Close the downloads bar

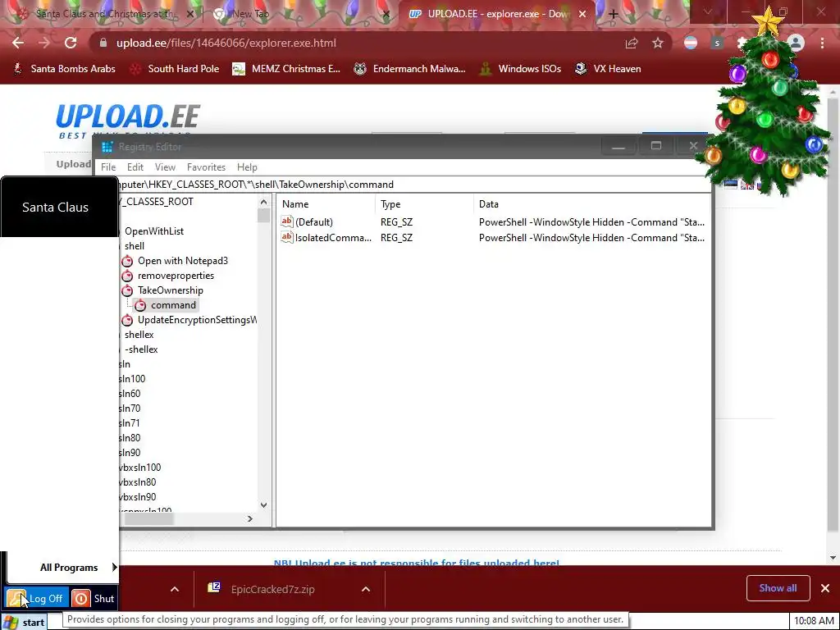pos(825,588)
